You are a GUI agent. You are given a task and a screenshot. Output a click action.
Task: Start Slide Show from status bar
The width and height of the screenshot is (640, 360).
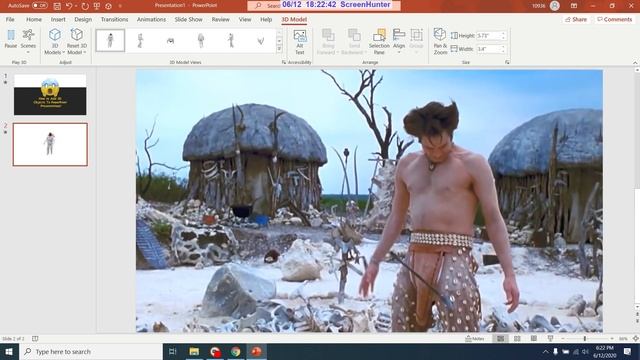(550, 339)
